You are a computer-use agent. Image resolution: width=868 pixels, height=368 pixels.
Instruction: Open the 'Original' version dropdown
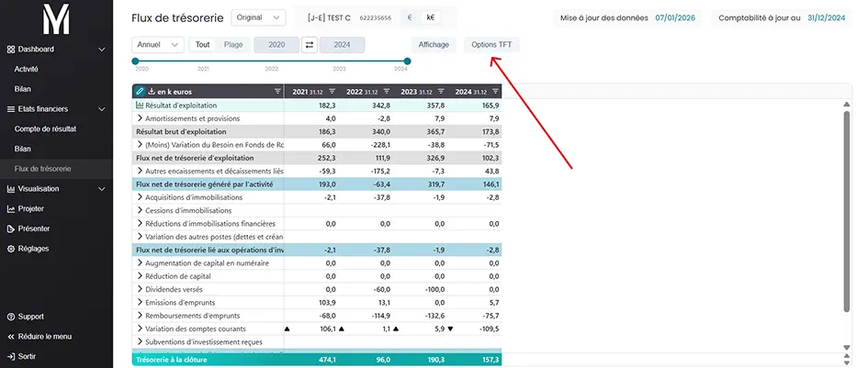click(258, 17)
